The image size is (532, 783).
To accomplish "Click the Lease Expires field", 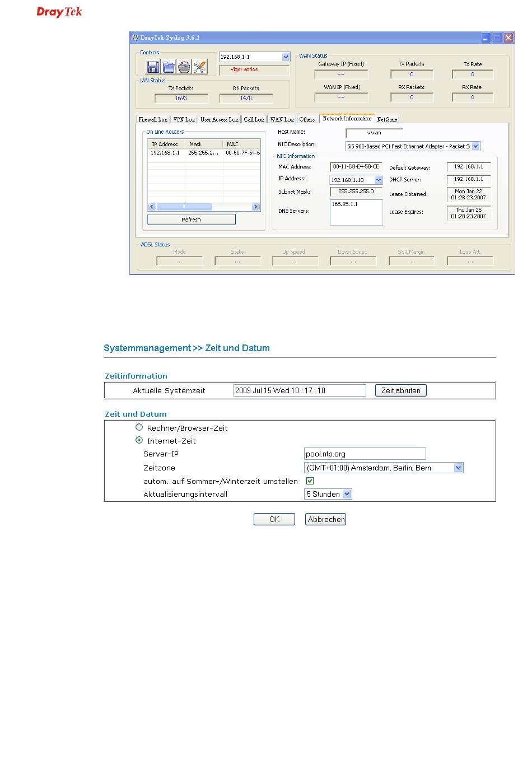I will click(469, 213).
